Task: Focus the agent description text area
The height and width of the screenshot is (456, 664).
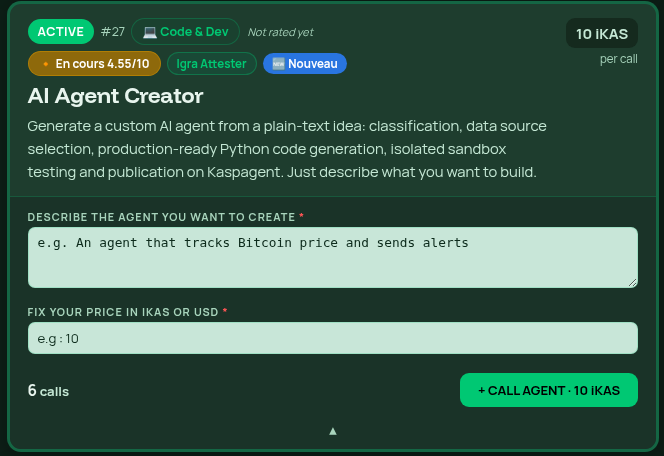Action: point(333,257)
